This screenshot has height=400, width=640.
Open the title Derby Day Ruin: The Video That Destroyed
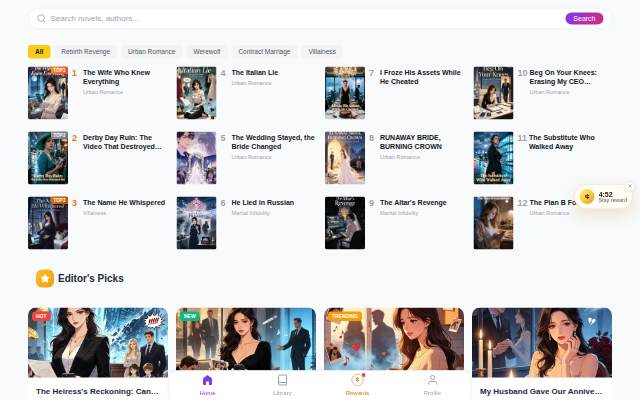[122, 142]
